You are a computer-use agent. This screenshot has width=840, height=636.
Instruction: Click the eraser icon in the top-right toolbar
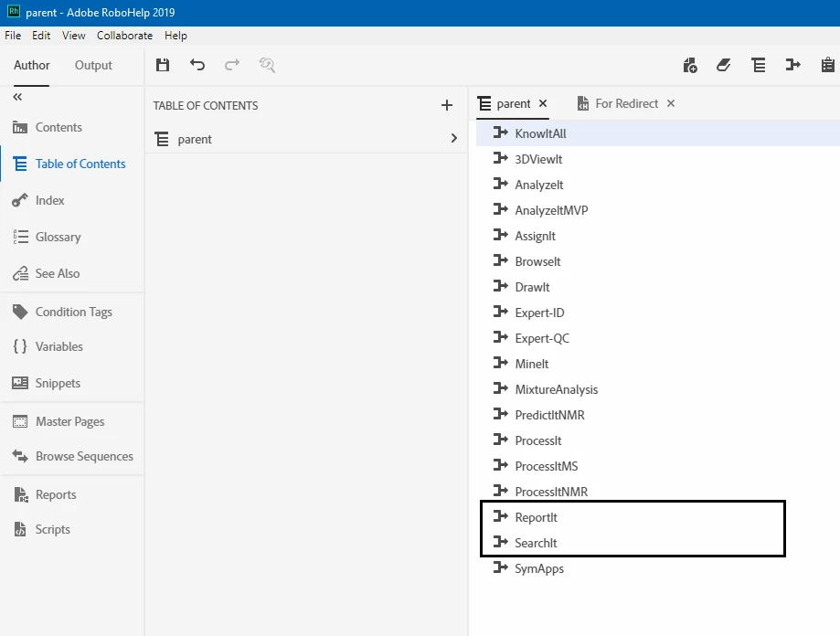[x=724, y=65]
